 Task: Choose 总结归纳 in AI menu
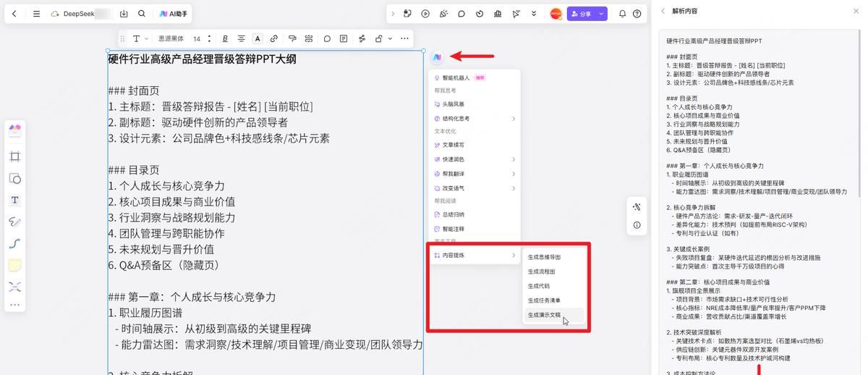pyautogui.click(x=475, y=214)
